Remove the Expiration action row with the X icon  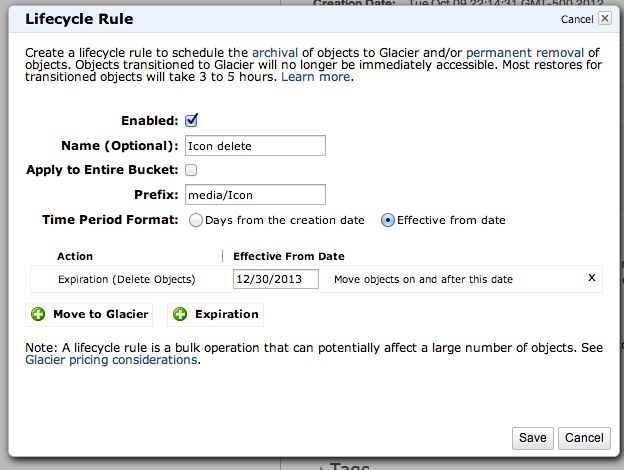[x=592, y=278]
